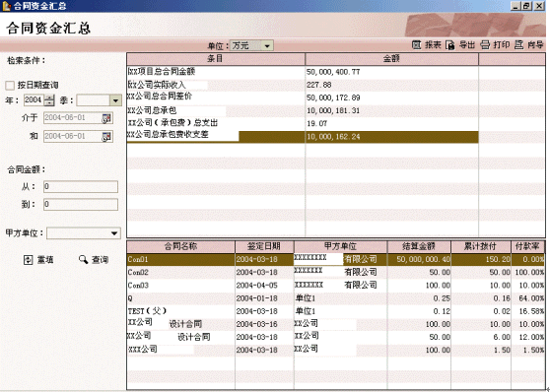
Task: Select contract row Con03
Action: click(x=336, y=285)
